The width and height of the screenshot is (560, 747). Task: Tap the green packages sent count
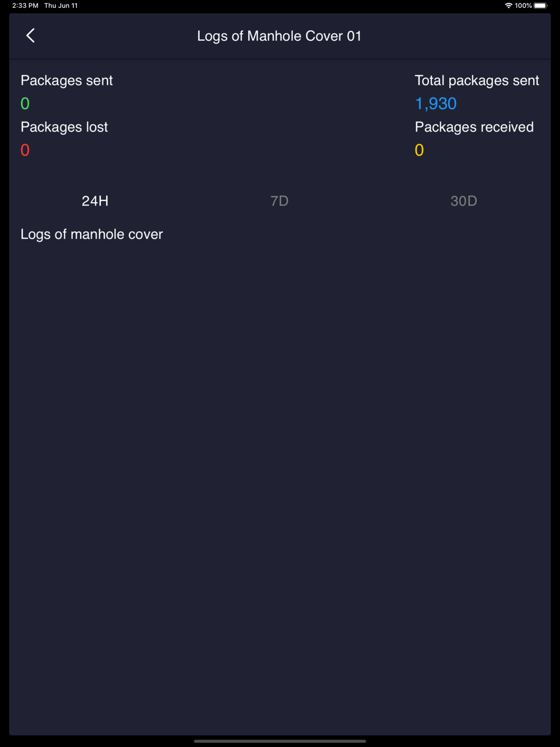point(25,104)
